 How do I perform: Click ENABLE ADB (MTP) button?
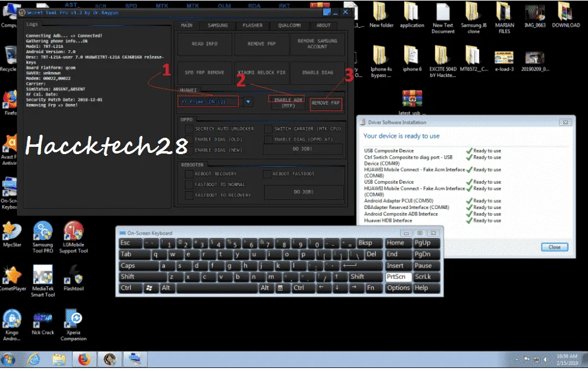coord(288,102)
